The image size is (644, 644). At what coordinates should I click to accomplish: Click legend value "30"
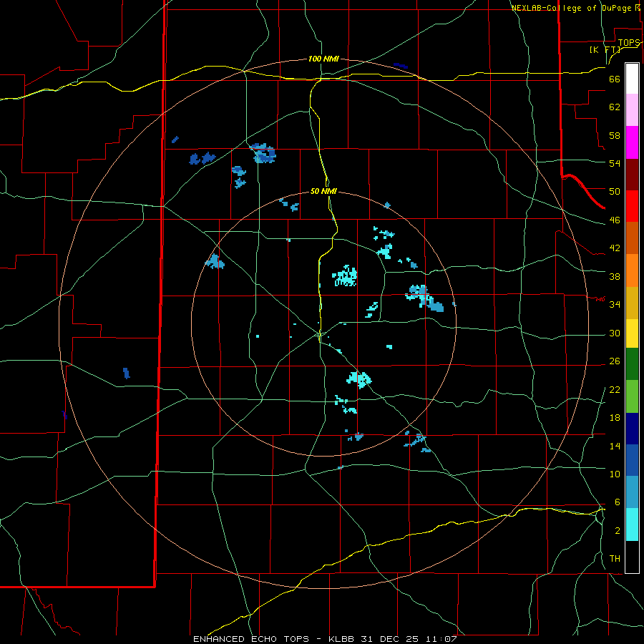(615, 333)
